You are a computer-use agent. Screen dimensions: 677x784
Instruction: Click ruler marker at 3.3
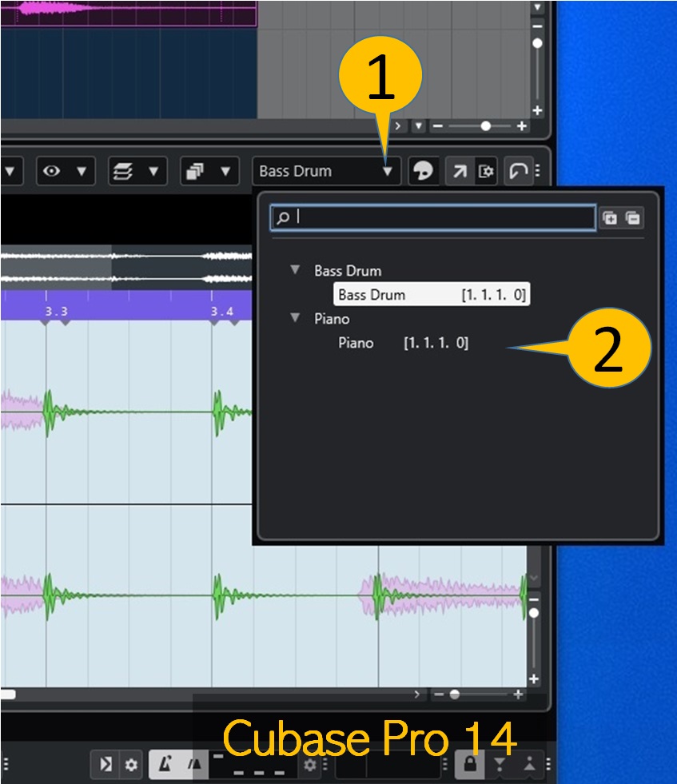coord(56,311)
